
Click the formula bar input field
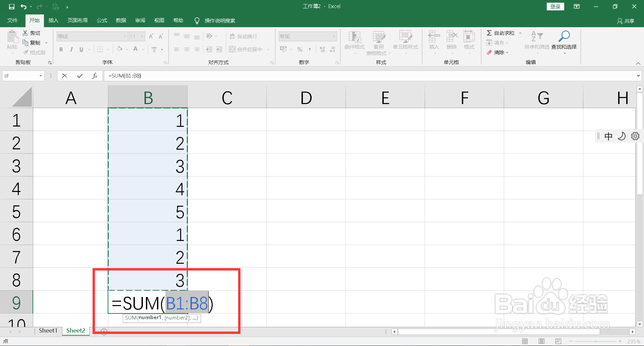369,76
